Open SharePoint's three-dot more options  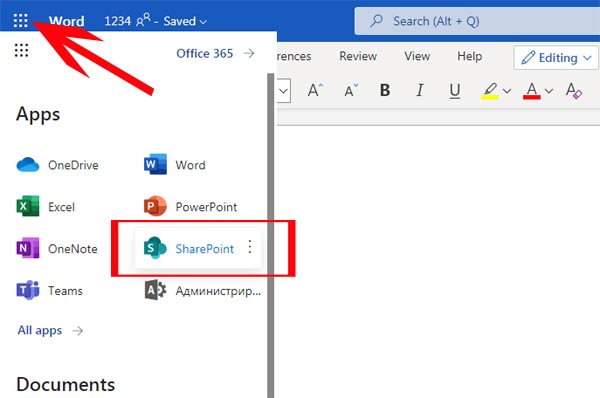249,247
